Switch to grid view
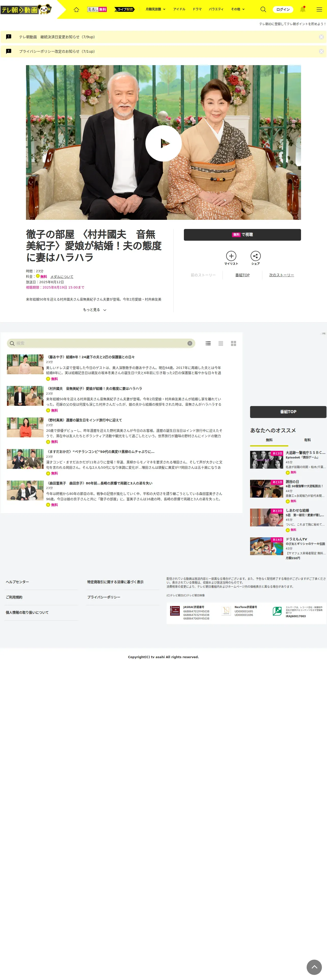The image size is (327, 980). pos(233,343)
